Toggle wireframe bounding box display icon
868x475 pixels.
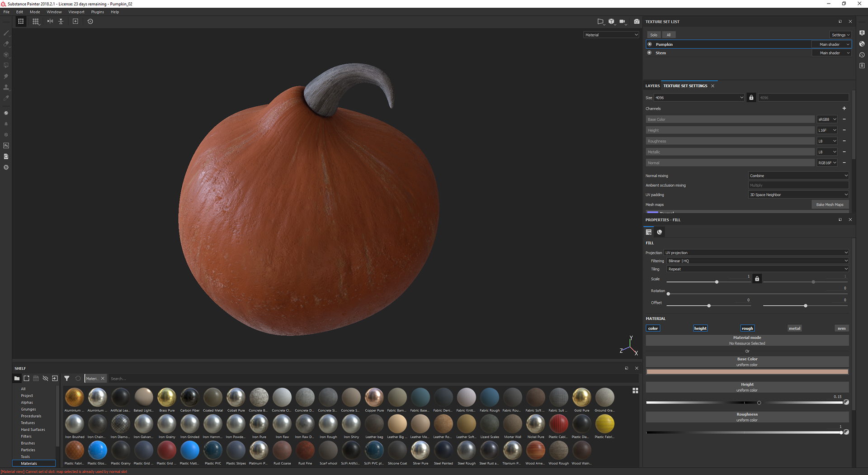(21, 21)
